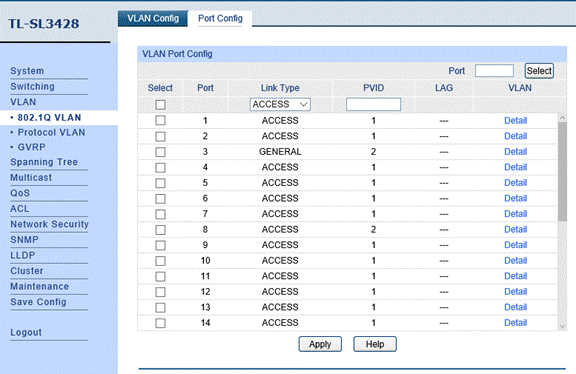This screenshot has width=576, height=374.
Task: Switch to the VLAN Config tab
Action: pos(153,18)
